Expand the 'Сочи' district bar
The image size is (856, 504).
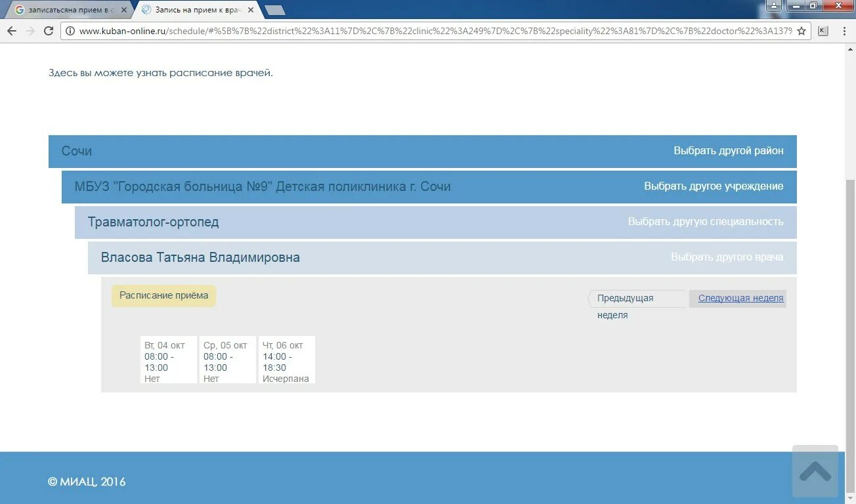423,151
